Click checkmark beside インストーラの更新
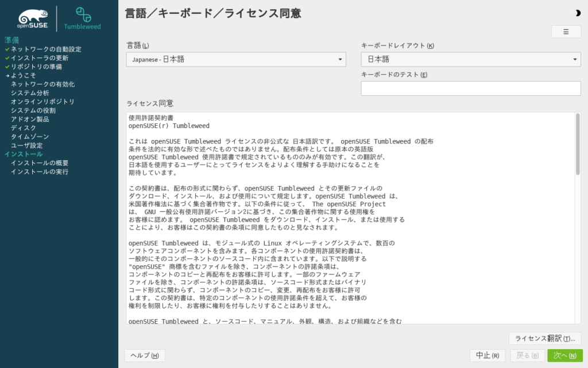The width and height of the screenshot is (588, 368). 7,58
